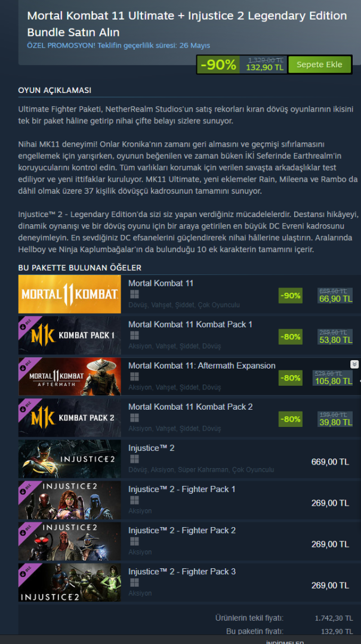
Task: Click Injustice 2 Fighter Pack 3 thumbnail
Action: point(69,583)
